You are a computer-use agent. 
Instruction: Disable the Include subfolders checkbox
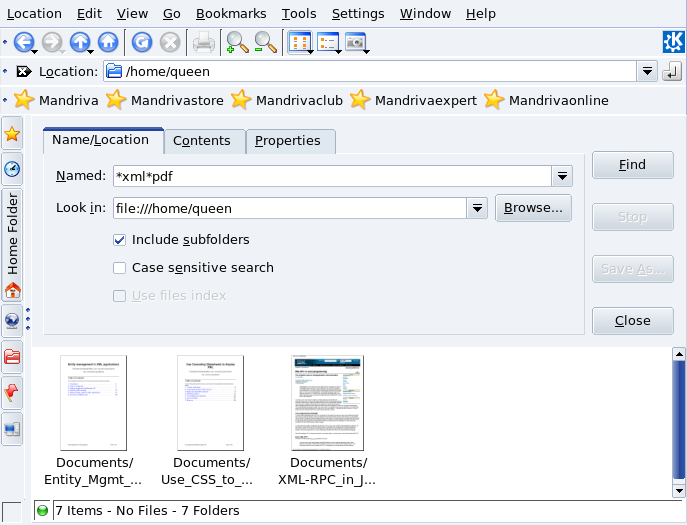click(120, 240)
